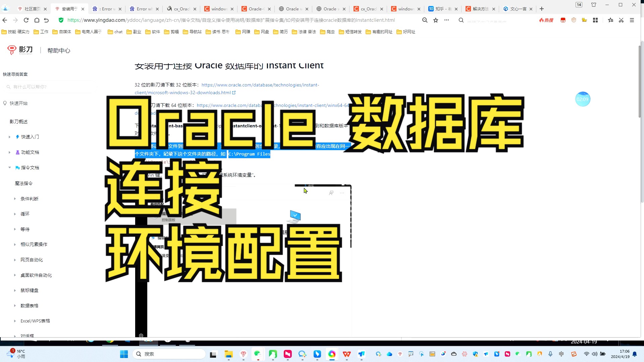This screenshot has width=644, height=362.
Task: Click the undo/restore tab arrow icon
Action: [x=46, y=20]
